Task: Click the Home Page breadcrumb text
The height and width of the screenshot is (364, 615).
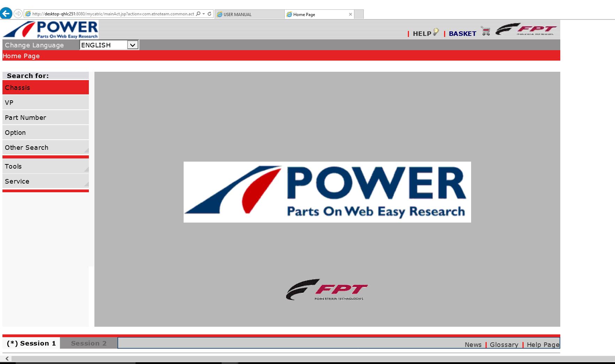Action: click(x=21, y=56)
